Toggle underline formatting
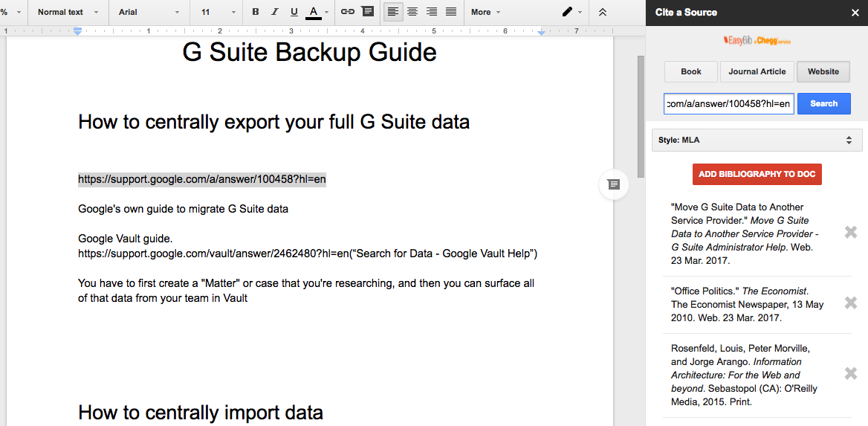868x426 pixels. point(294,12)
